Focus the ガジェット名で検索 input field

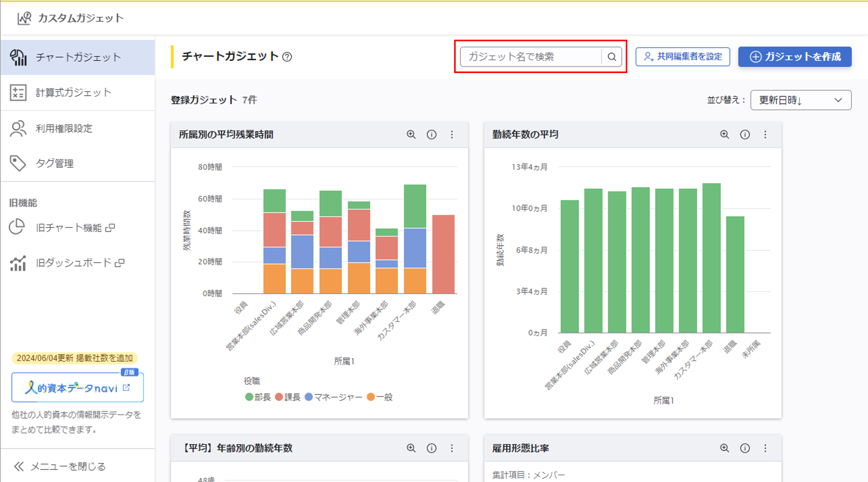(x=530, y=57)
